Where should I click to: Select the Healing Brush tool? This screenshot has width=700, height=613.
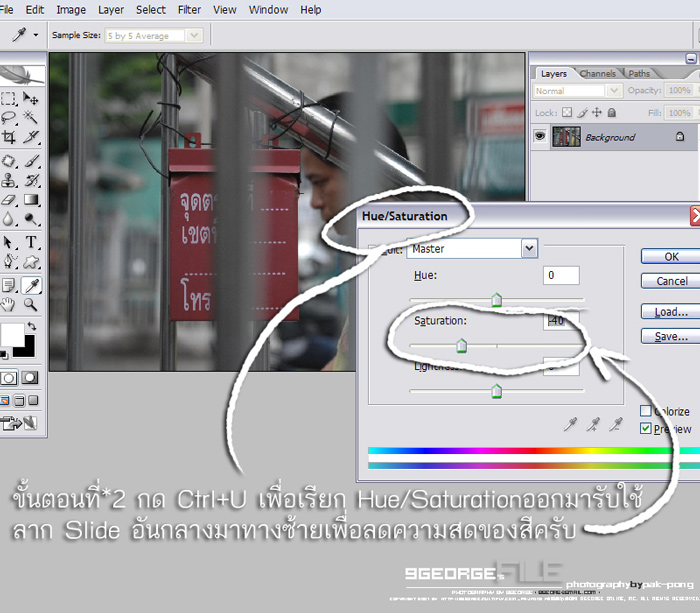click(8, 161)
